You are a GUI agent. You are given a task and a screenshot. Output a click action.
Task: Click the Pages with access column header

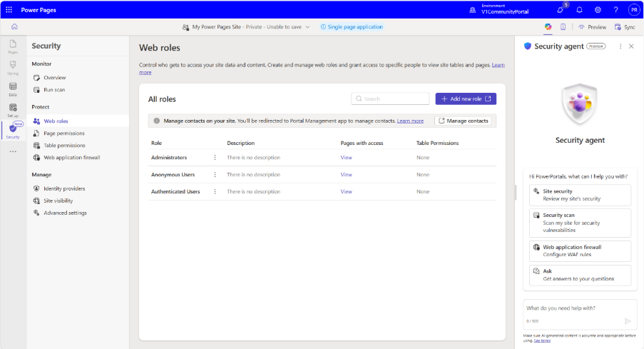coord(362,143)
